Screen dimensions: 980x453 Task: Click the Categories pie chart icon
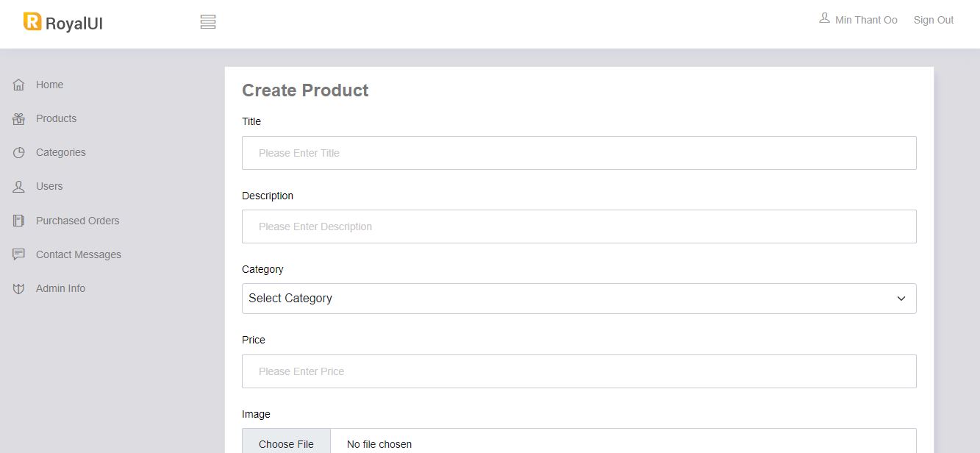19,152
